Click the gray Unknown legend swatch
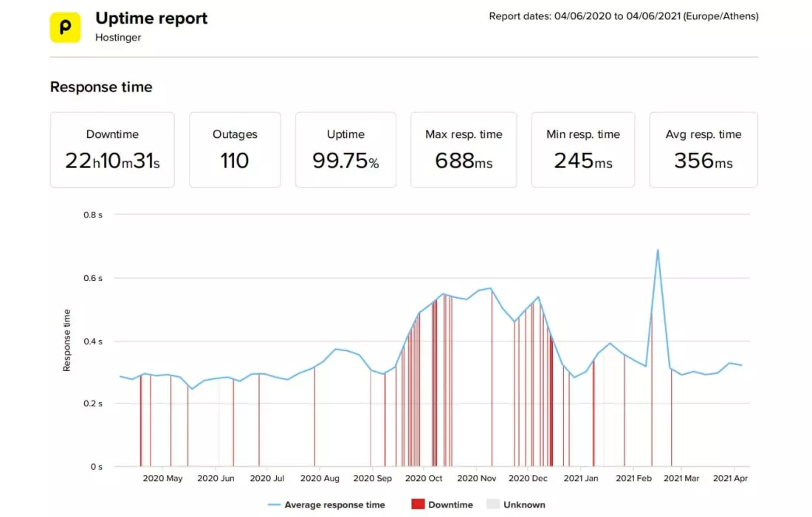812x517 pixels. click(x=493, y=505)
